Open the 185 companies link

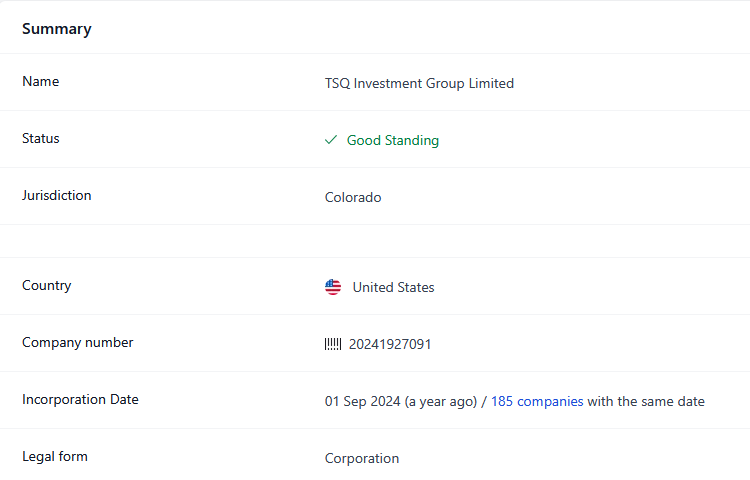click(x=537, y=401)
